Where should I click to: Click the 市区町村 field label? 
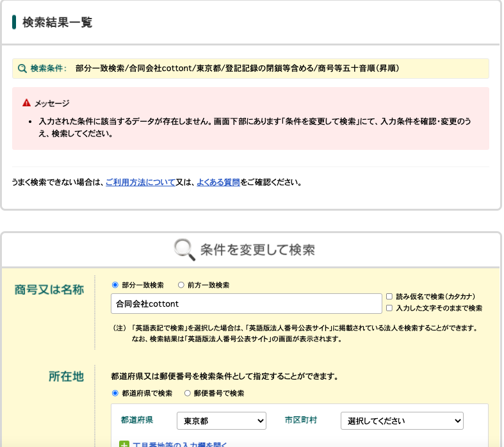(x=301, y=420)
